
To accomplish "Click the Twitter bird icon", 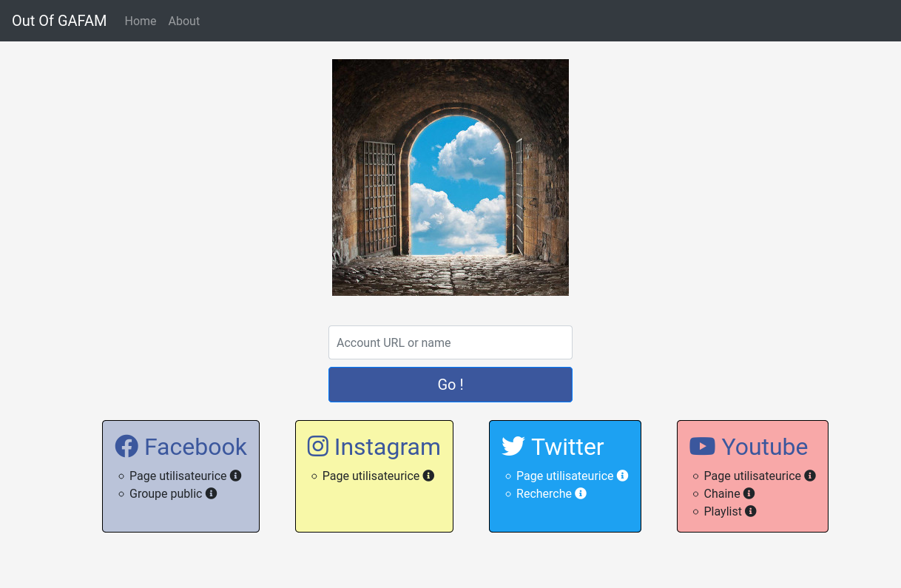I will pos(513,446).
